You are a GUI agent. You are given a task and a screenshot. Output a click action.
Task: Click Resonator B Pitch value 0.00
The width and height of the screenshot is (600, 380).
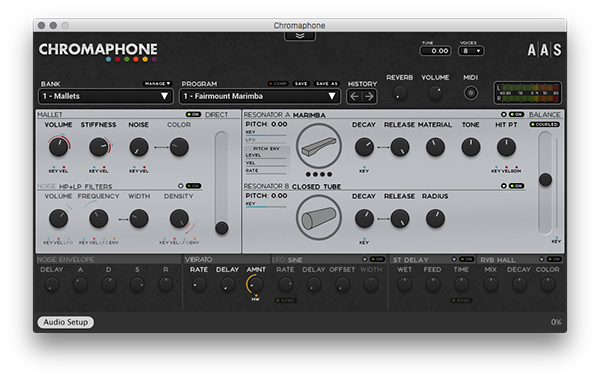[279, 196]
